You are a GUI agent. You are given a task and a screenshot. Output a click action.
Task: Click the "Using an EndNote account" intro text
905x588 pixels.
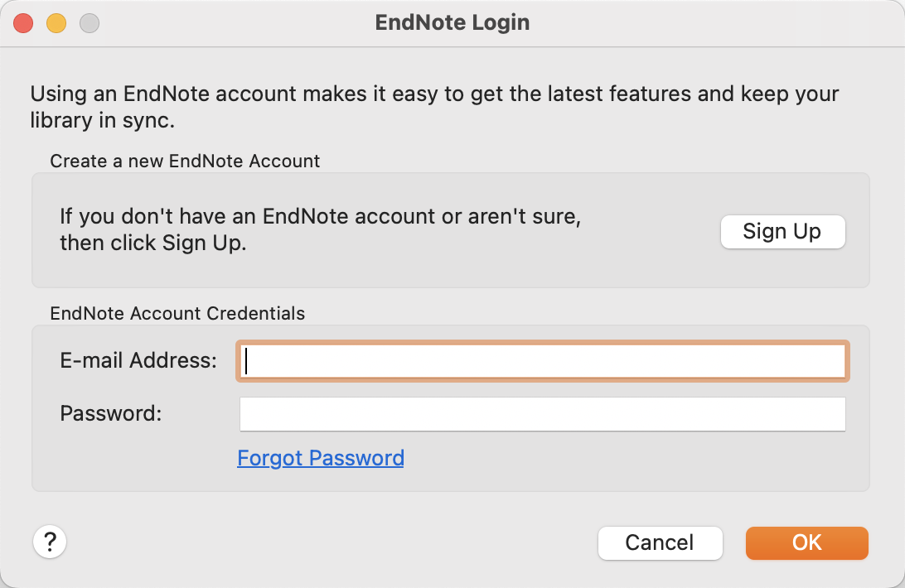point(434,94)
